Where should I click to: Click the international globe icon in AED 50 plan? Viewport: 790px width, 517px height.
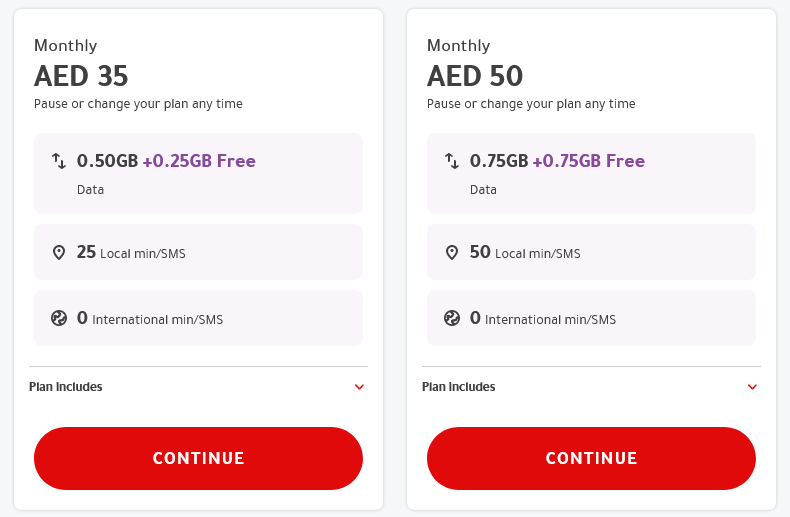coord(452,318)
